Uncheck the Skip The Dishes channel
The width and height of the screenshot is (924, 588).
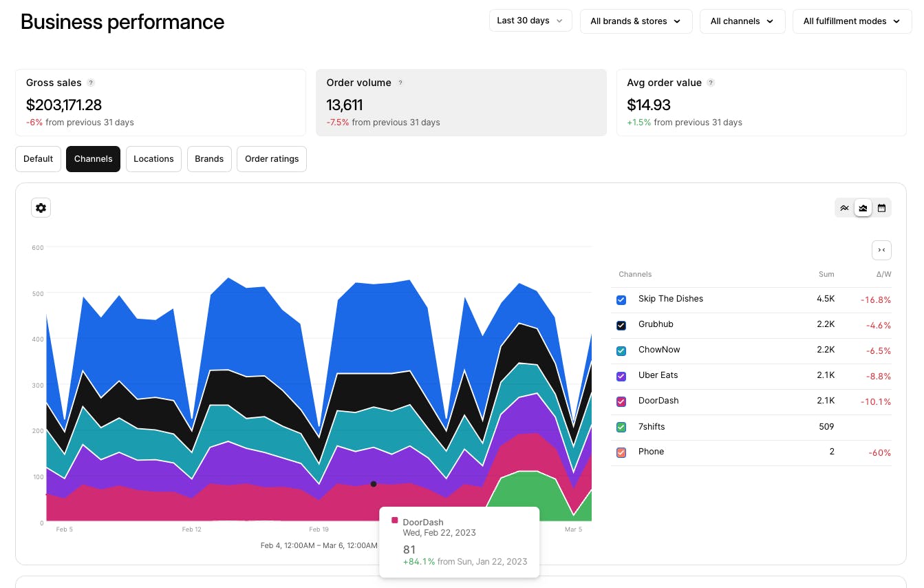point(621,300)
